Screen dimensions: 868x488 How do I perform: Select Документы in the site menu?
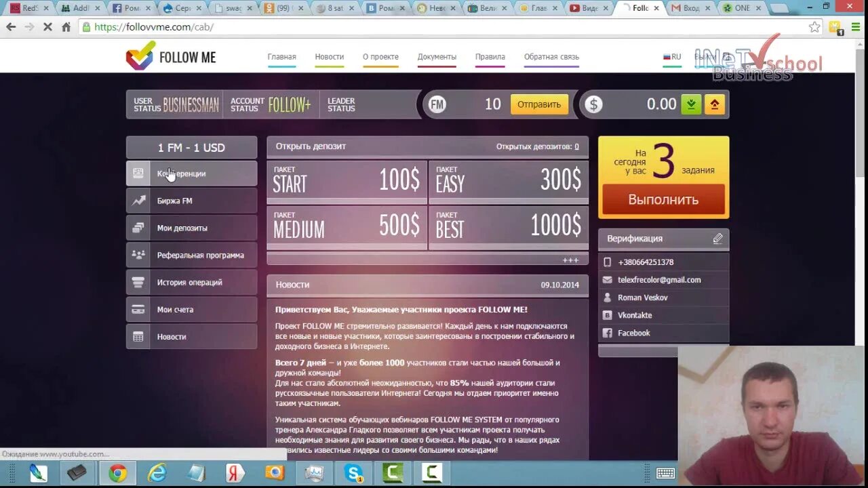tap(437, 57)
